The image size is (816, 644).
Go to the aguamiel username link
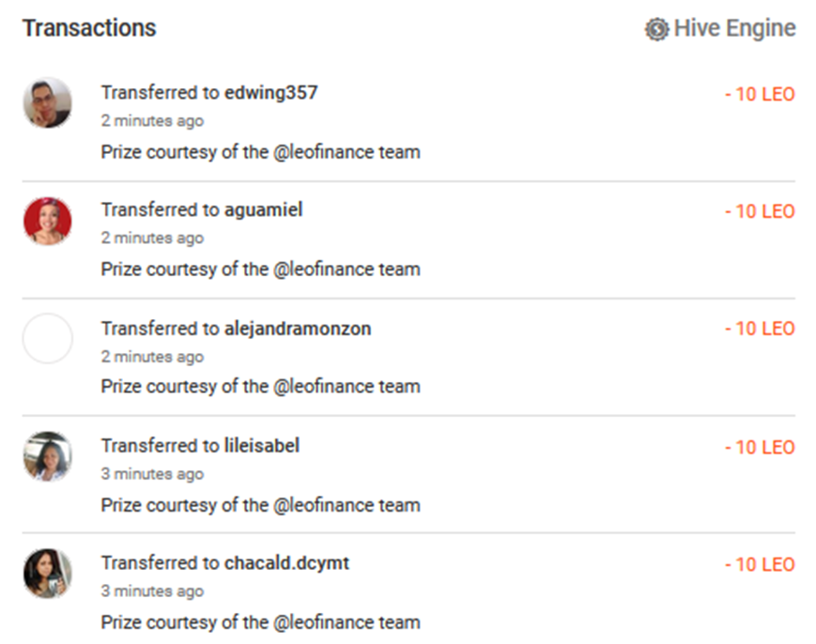(x=263, y=210)
